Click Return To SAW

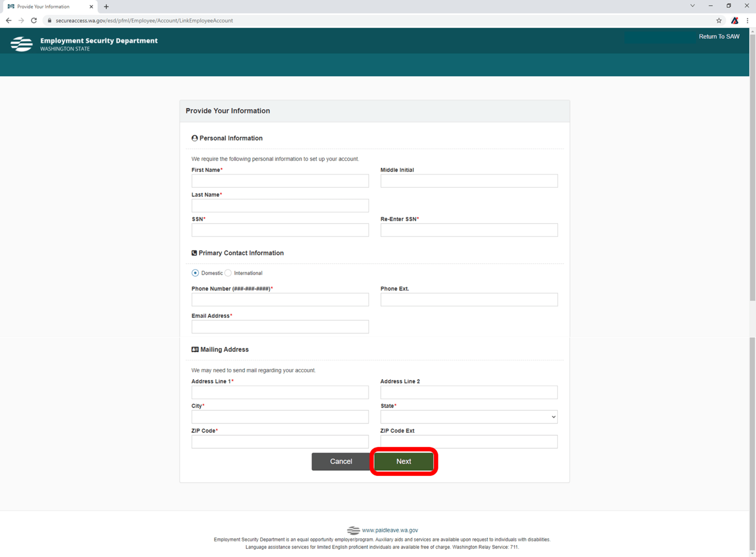[x=719, y=36]
